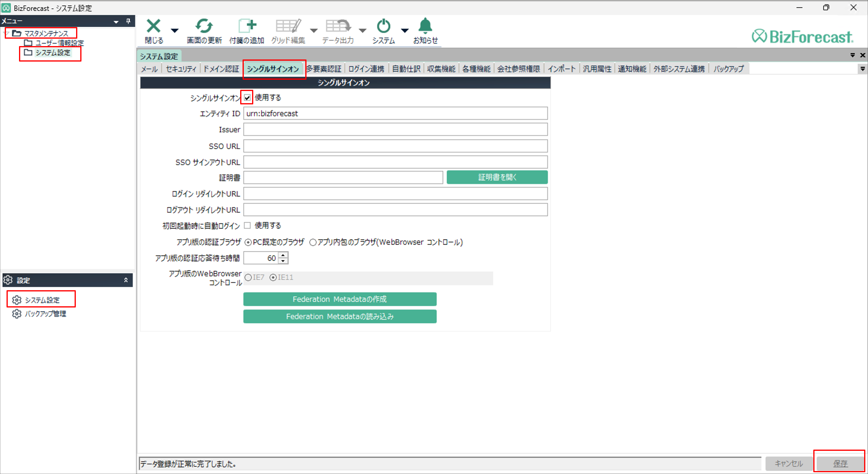868x474 pixels.
Task: Click Federation Metadataの作成 button
Action: point(340,299)
